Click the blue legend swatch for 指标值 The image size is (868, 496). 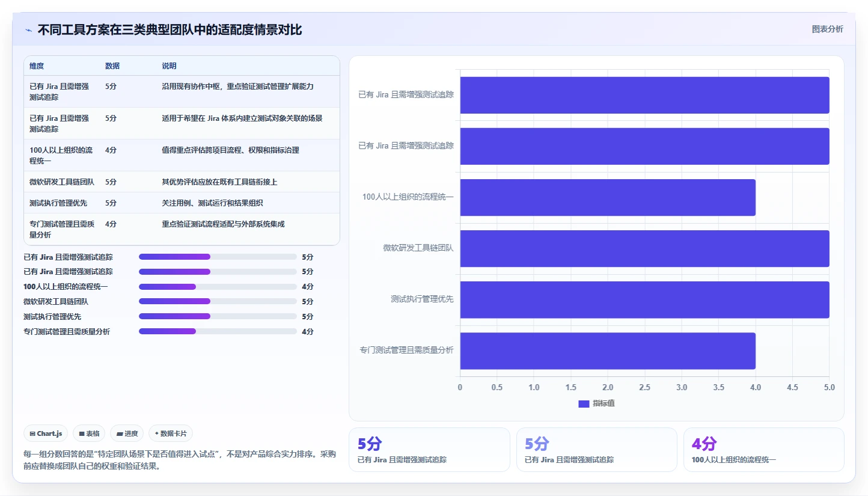(x=584, y=403)
